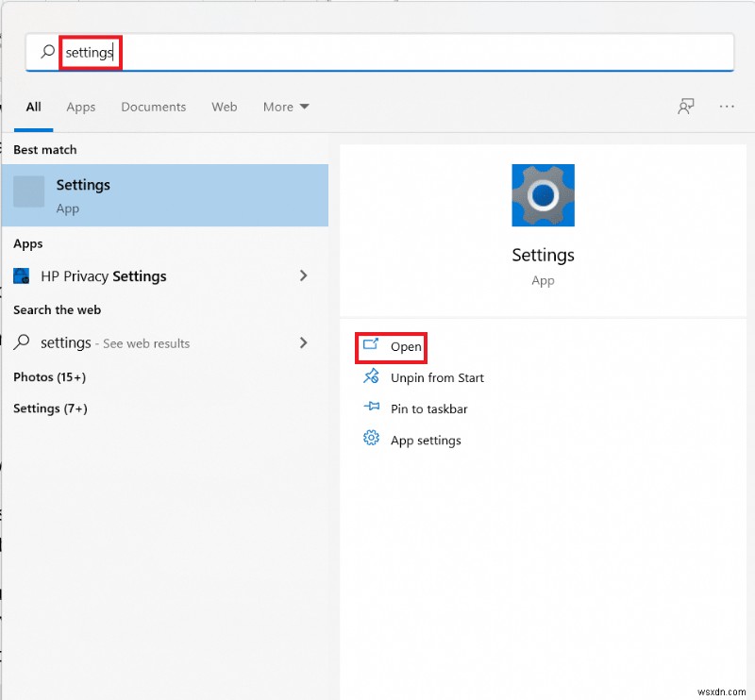This screenshot has height=700, width=755.
Task: Open the ellipsis options menu
Action: [726, 107]
